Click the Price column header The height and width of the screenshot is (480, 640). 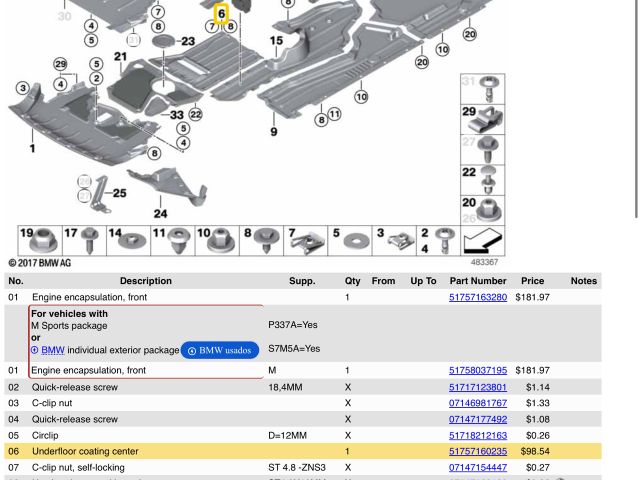click(x=532, y=281)
